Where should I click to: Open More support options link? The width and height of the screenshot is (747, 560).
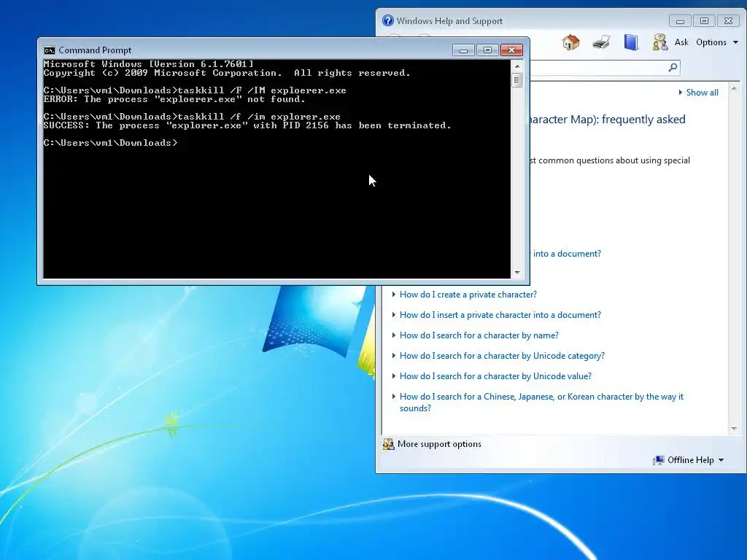(x=439, y=444)
